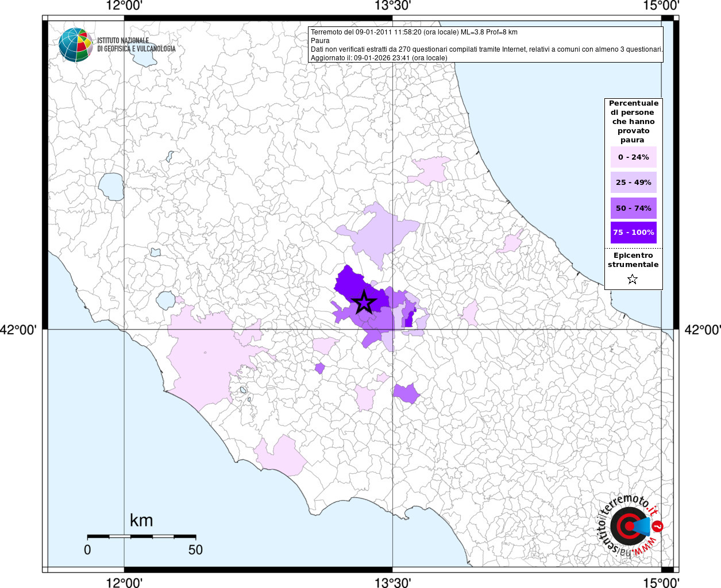Click the scale bar '50' mark
This screenshot has width=721, height=588.
pos(195,550)
